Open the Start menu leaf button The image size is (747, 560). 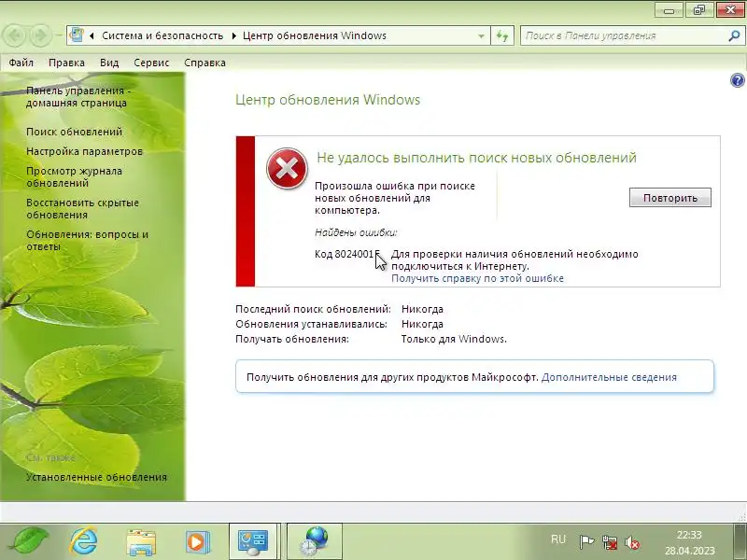tap(30, 541)
